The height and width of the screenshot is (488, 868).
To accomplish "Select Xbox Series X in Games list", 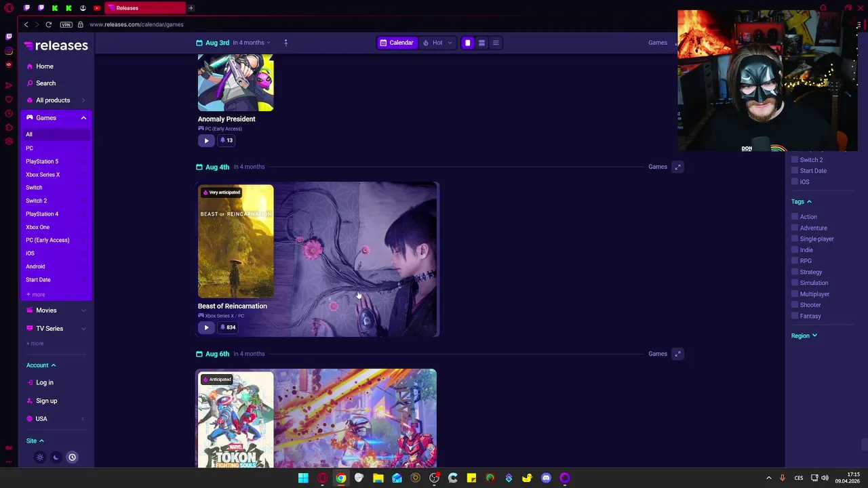I will tap(43, 174).
